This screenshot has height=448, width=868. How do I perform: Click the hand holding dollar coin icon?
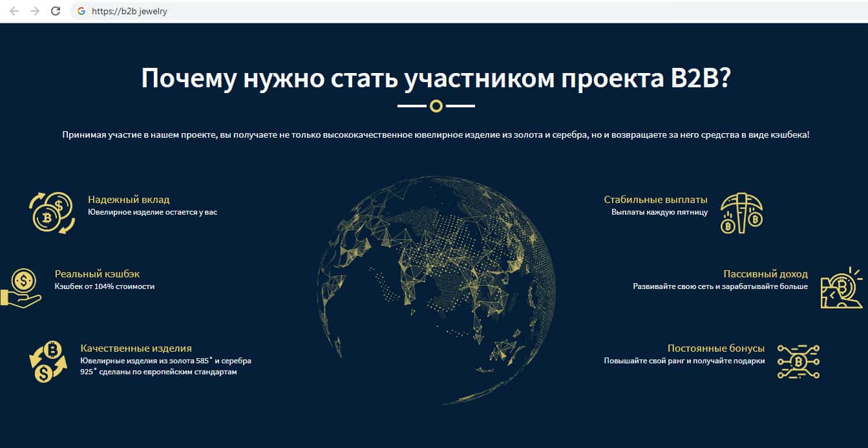22,288
